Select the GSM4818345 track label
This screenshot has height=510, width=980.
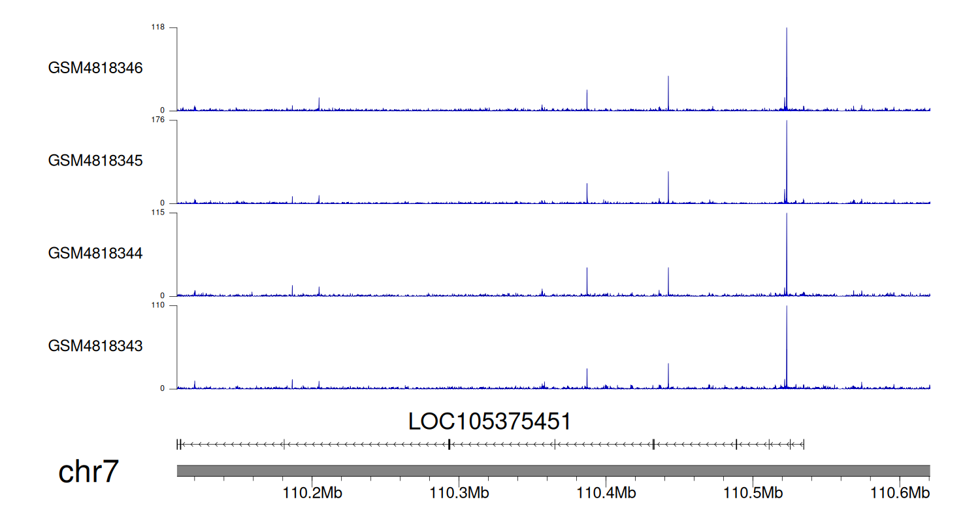[95, 160]
